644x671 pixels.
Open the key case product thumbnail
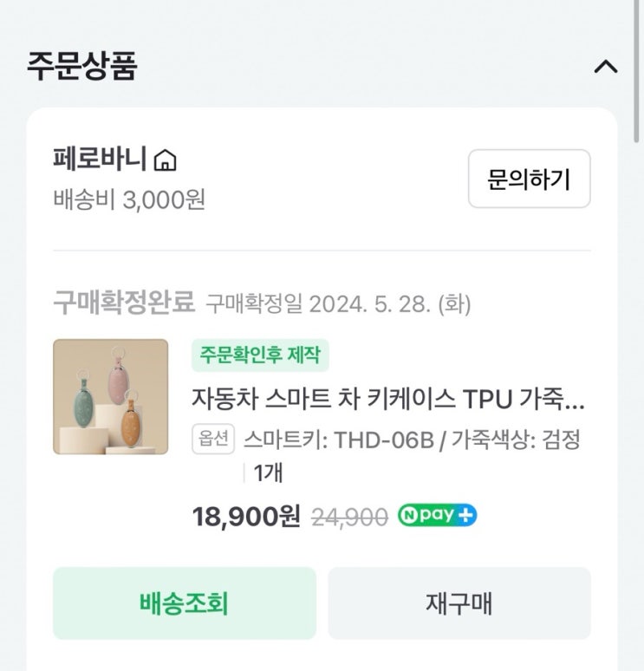tap(110, 397)
